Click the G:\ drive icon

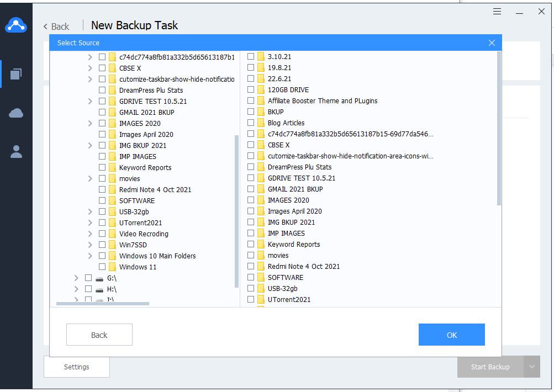(x=99, y=278)
